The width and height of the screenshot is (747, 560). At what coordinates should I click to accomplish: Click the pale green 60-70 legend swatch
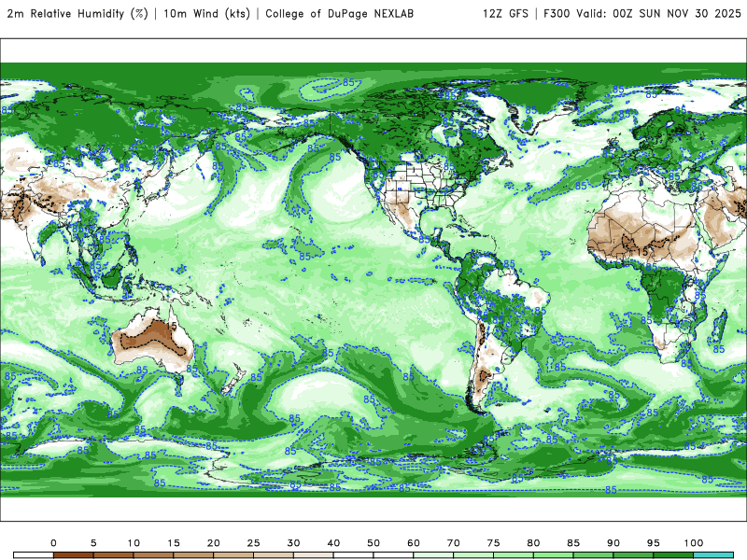pos(433,555)
